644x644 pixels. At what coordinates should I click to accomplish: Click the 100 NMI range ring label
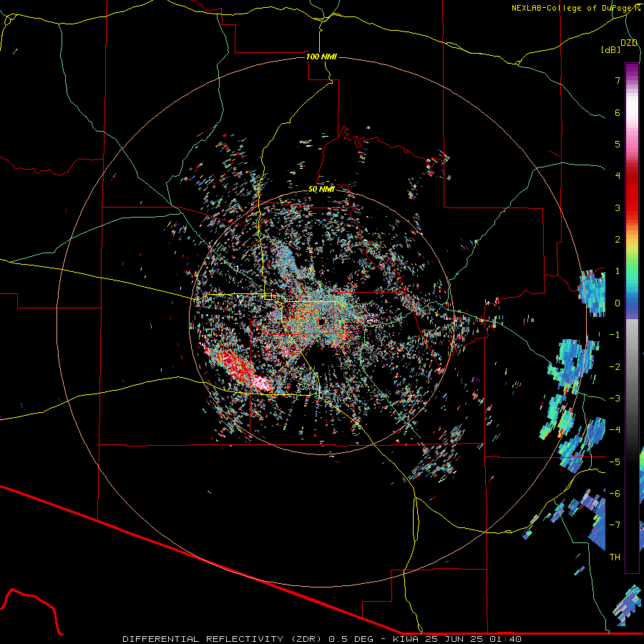pos(321,57)
